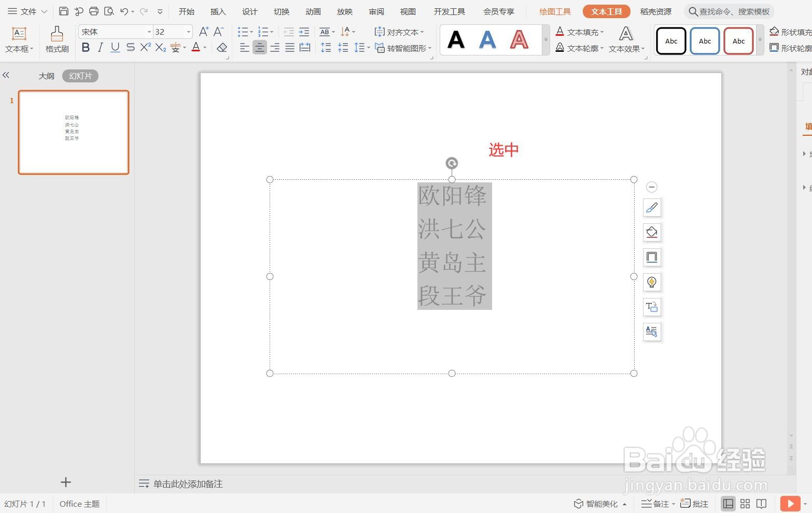812x513 pixels.
Task: Start the slideshow with the orange play button
Action: click(790, 504)
